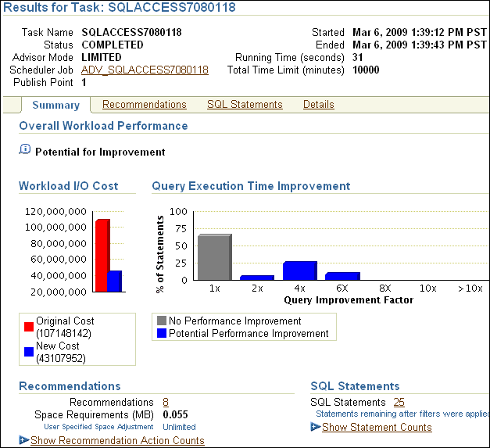This screenshot has width=490, height=448.
Task: Click the blue 2x query improvement bar
Action: [x=256, y=278]
